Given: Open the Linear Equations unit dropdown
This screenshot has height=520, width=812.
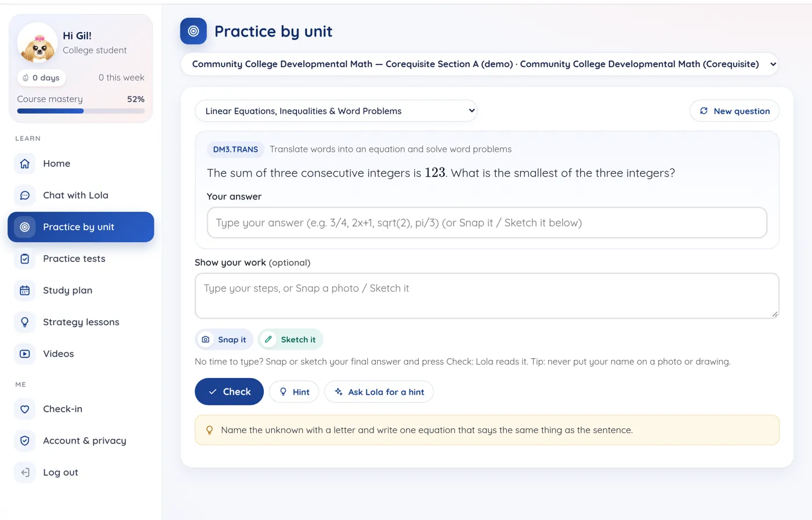Looking at the screenshot, I should 336,111.
